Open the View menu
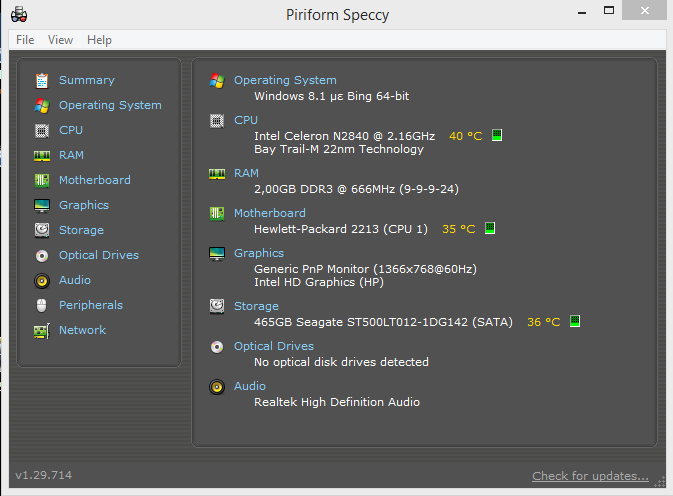Image resolution: width=673 pixels, height=496 pixels. pyautogui.click(x=60, y=40)
